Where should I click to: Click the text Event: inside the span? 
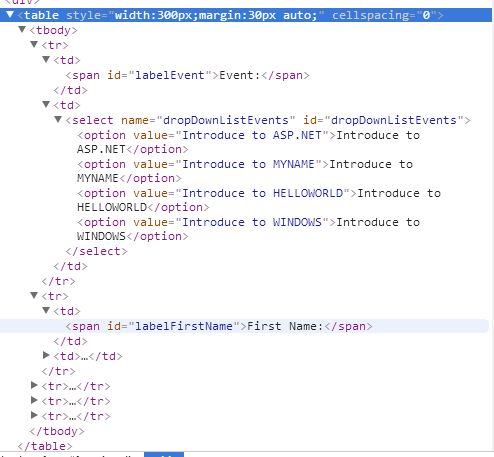coord(240,75)
